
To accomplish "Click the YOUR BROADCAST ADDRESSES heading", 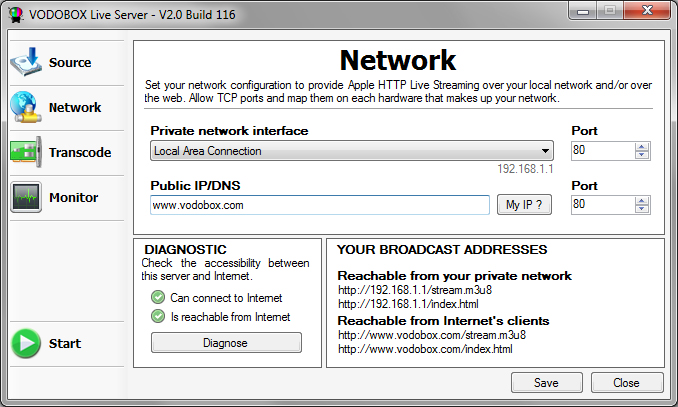I will tap(442, 250).
